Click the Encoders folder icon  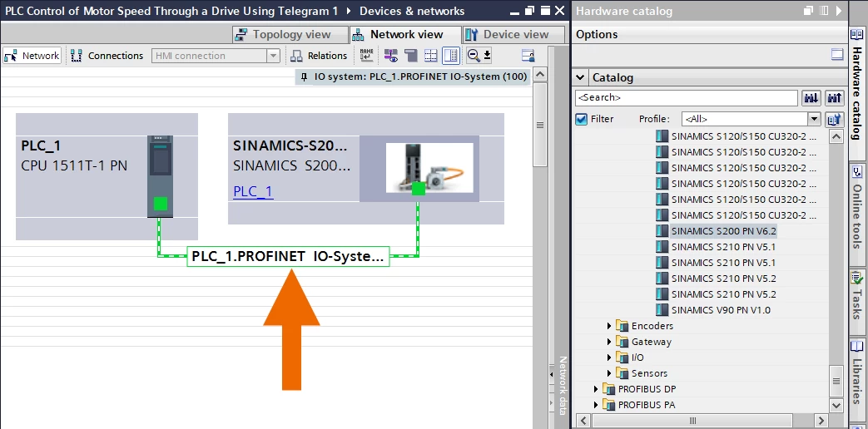tap(622, 326)
